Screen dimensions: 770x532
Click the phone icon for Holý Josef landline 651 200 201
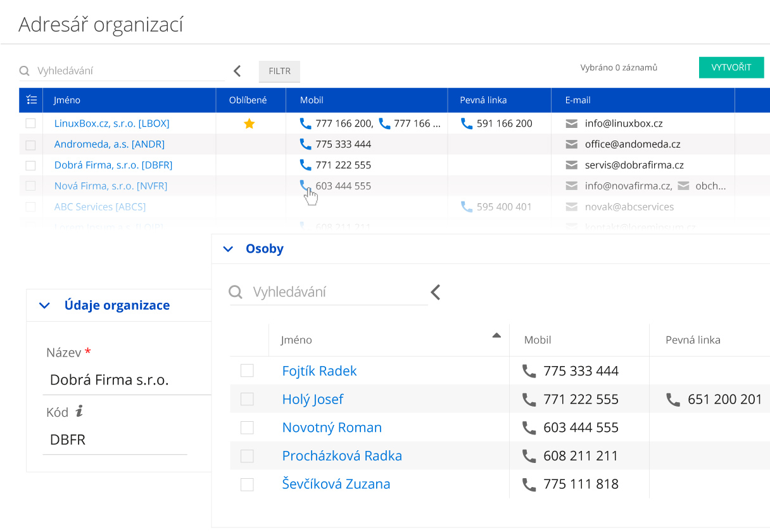click(x=672, y=400)
